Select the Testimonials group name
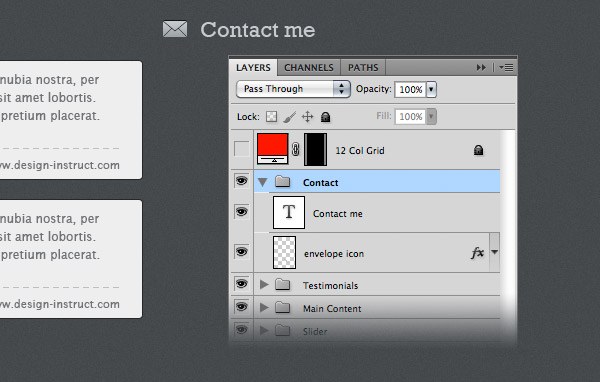The width and height of the screenshot is (600, 382). pos(330,286)
